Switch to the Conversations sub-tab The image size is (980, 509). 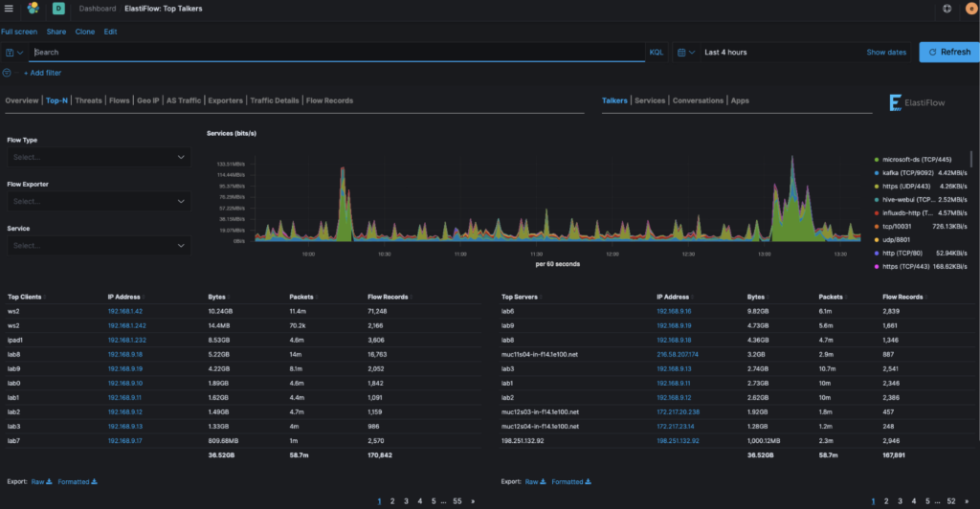point(698,100)
